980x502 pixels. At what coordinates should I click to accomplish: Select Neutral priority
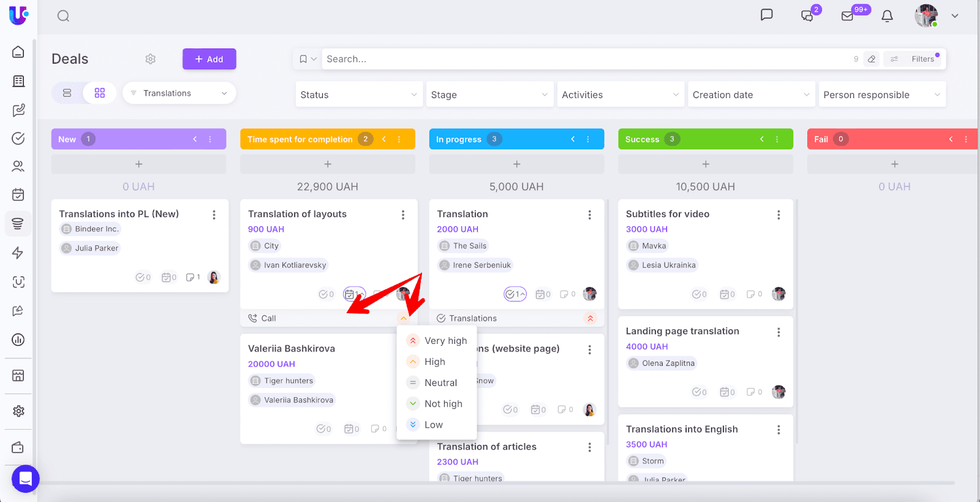point(437,382)
